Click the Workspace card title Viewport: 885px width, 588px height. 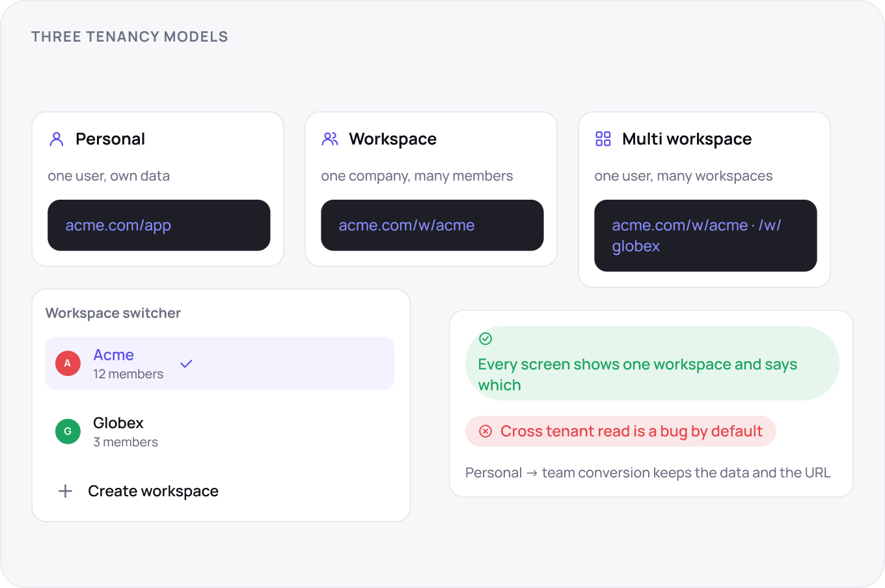point(392,139)
